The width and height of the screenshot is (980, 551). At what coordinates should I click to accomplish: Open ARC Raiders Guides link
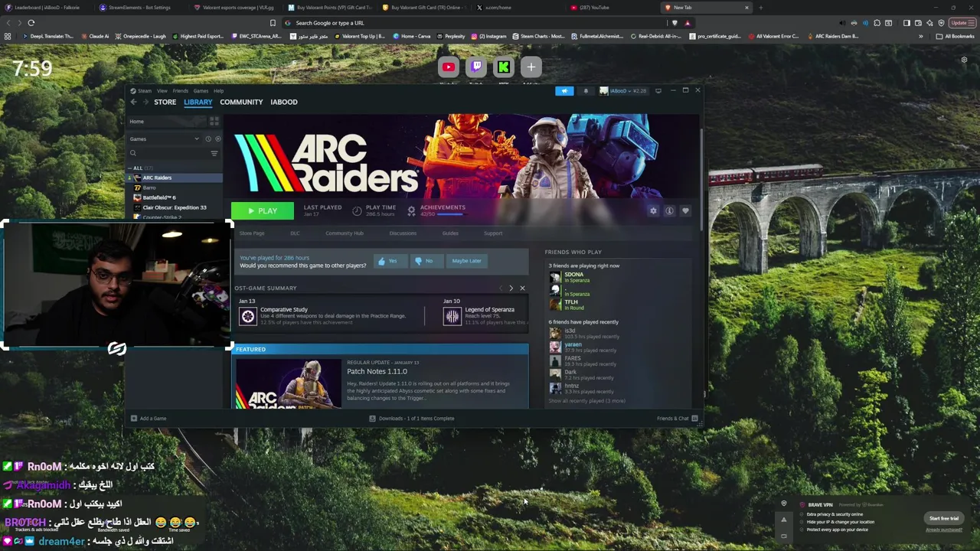450,233
